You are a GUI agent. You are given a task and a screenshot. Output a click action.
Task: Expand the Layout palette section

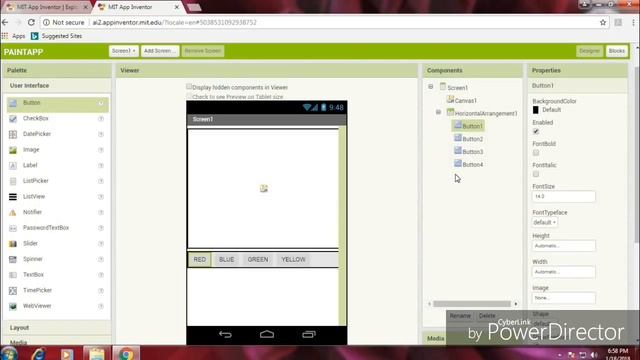point(57,328)
